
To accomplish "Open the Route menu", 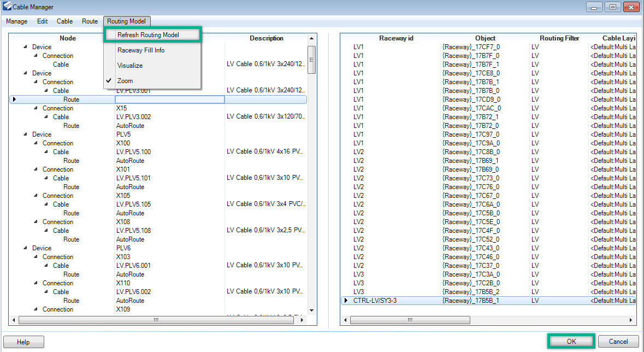I will (x=90, y=21).
